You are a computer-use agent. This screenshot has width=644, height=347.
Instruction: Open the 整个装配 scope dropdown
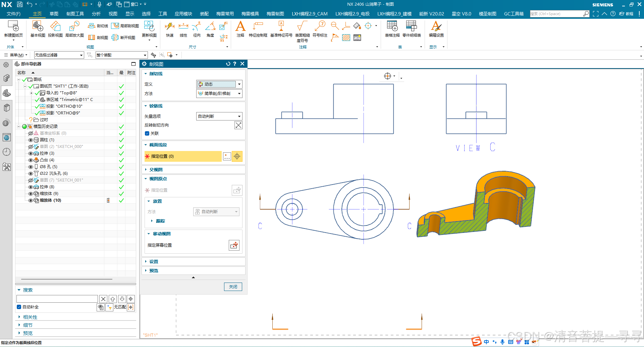(121, 55)
